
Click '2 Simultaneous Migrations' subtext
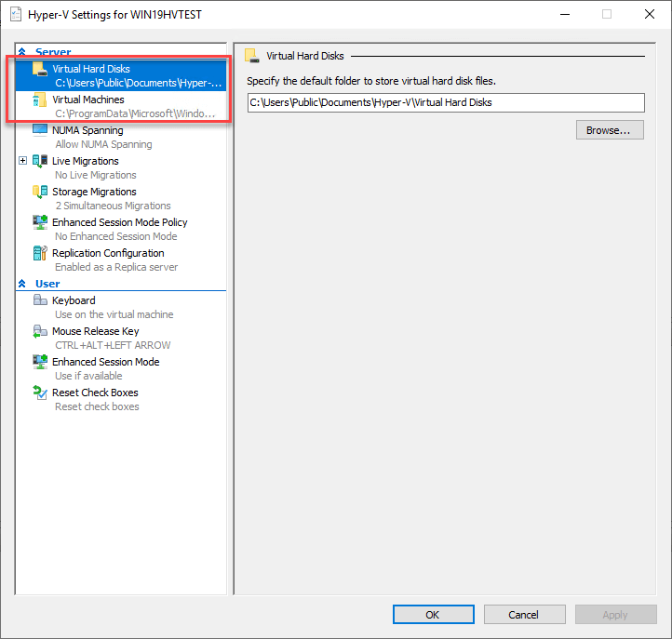click(x=114, y=206)
